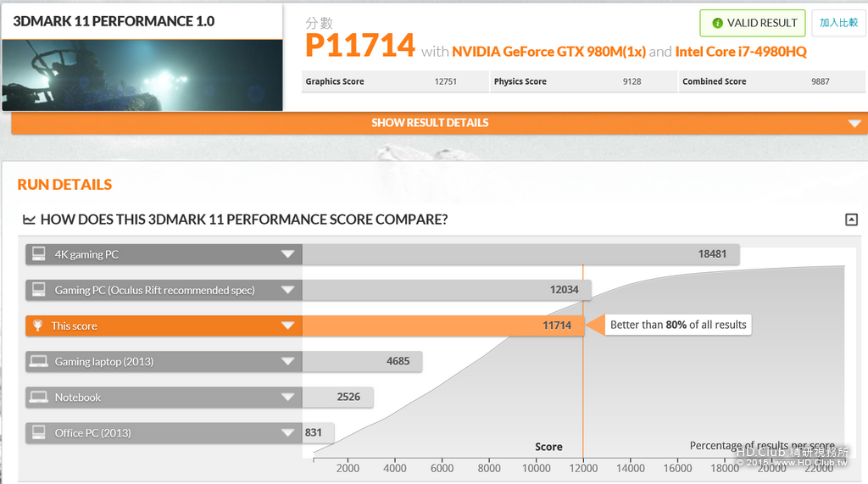Expand the This score dropdown arrow
868x484 pixels.
point(288,325)
